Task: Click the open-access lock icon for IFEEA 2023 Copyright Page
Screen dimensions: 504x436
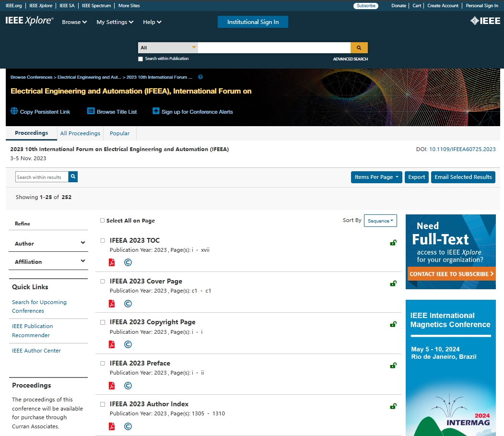Action: [x=393, y=324]
